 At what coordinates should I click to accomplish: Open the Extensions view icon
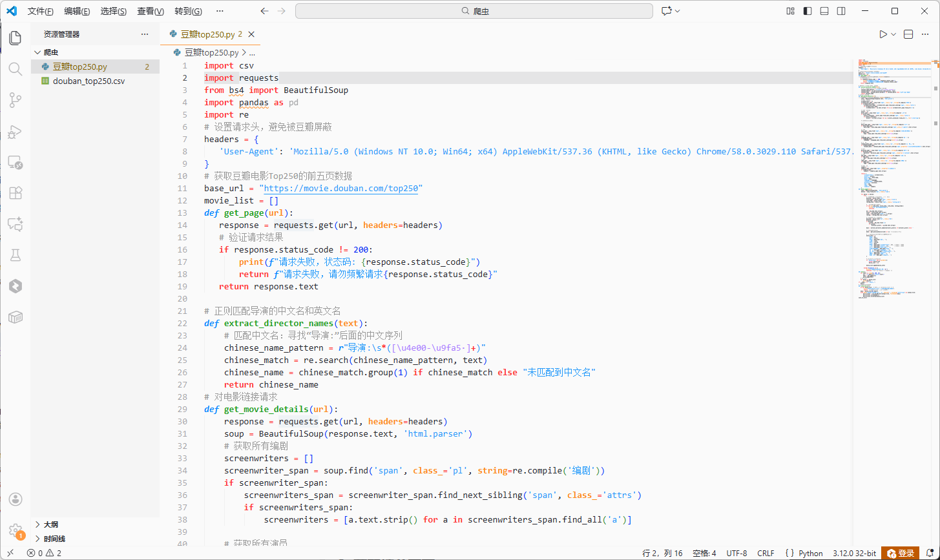[x=15, y=192]
